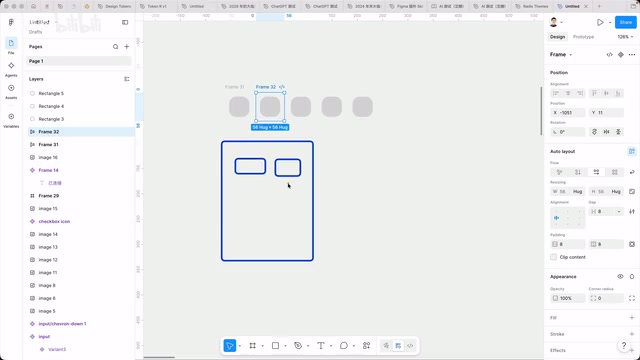This screenshot has height=360, width=640.
Task: Toggle layer visibility eye in Appearance
Action: pos(620,277)
